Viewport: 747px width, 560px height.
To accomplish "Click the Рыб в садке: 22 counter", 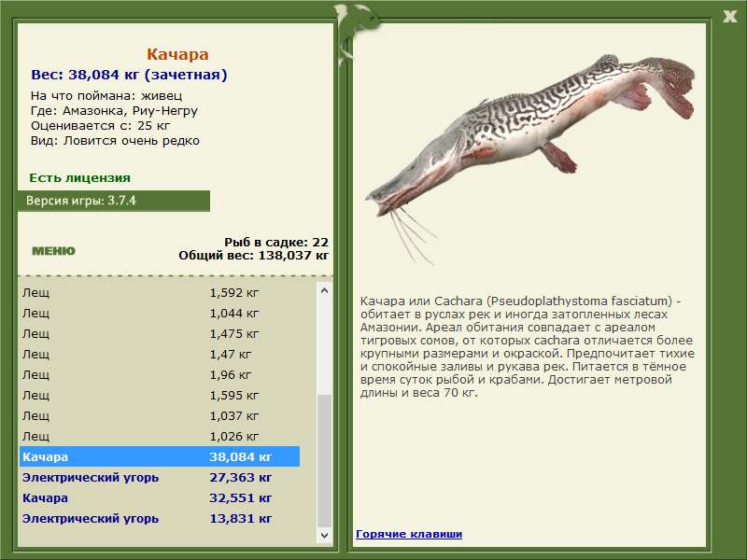I will point(276,243).
